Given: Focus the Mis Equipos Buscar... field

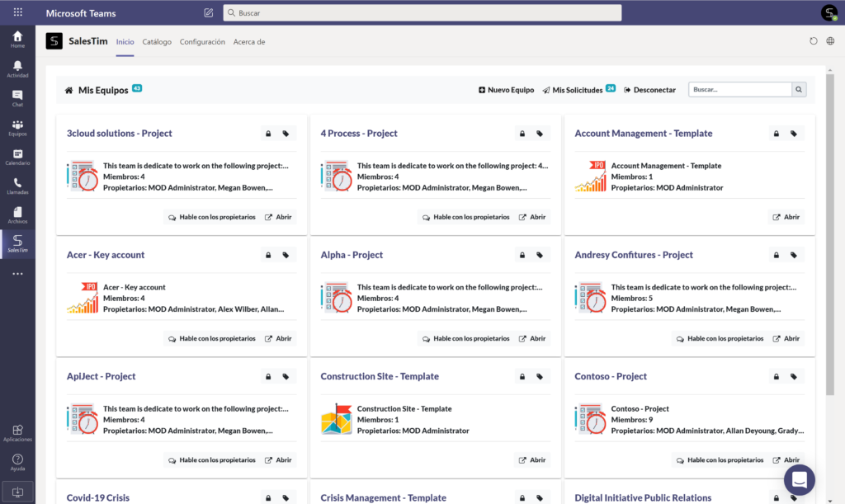Looking at the screenshot, I should [740, 89].
